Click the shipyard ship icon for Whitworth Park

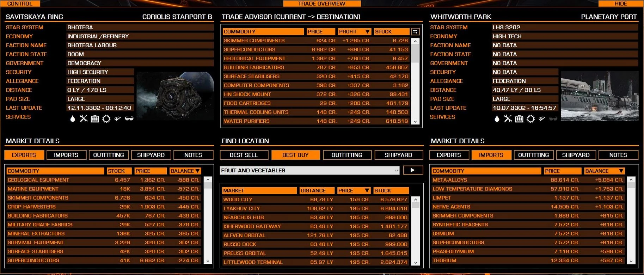tap(542, 119)
